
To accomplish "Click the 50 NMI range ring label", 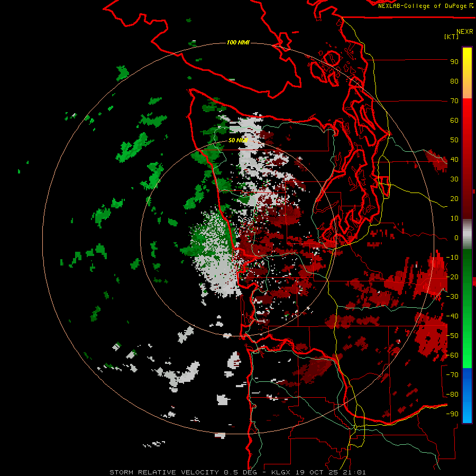I will coord(239,140).
